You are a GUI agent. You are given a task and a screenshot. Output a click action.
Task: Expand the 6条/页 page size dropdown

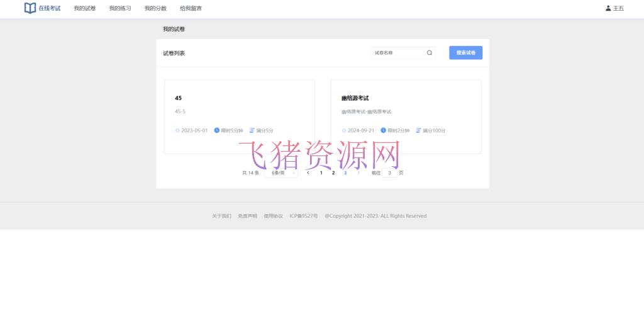click(281, 173)
